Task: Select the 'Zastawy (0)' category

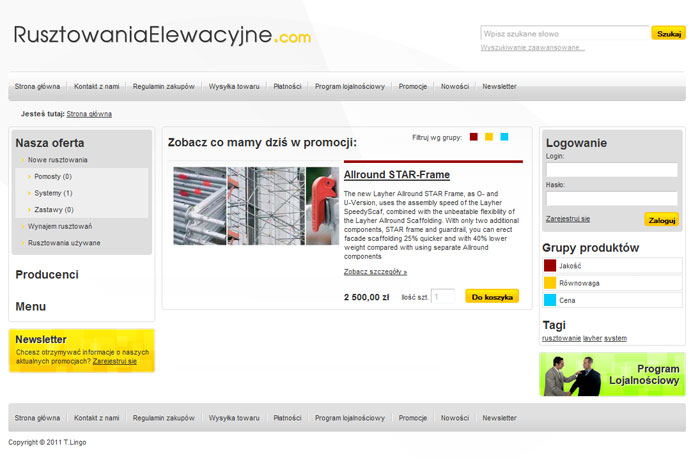Action: click(54, 210)
